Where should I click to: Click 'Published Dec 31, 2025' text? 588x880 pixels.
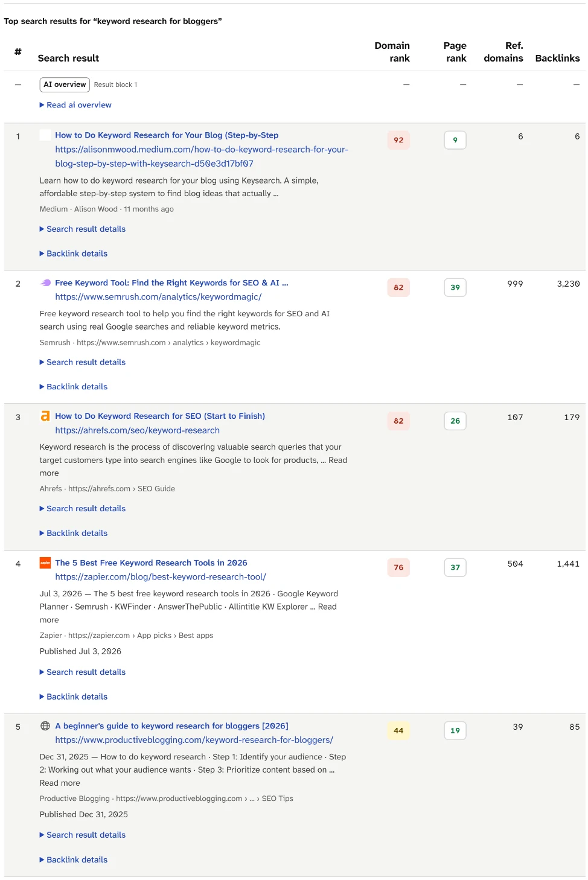pos(83,814)
